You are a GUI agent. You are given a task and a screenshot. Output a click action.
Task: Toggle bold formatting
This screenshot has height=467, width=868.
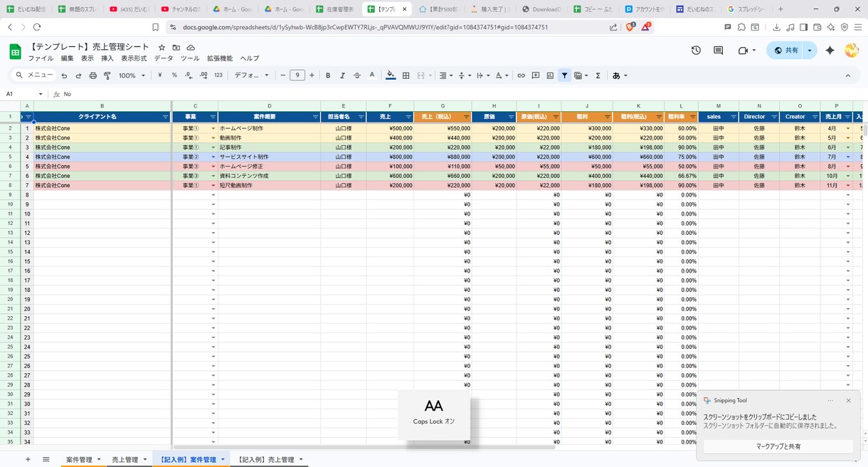[x=328, y=75]
